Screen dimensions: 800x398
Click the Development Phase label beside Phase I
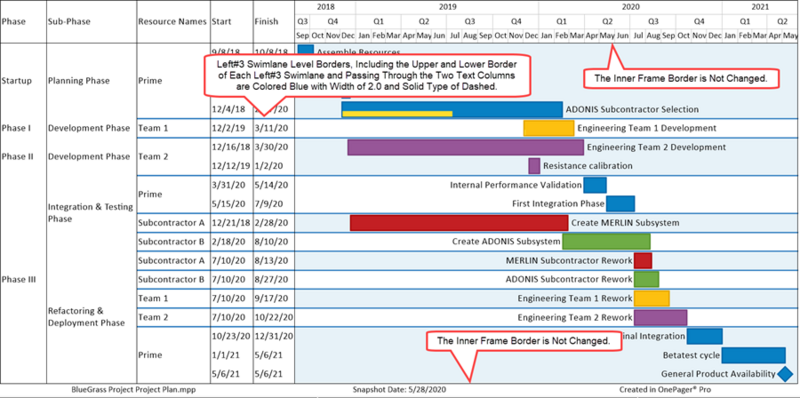89,128
